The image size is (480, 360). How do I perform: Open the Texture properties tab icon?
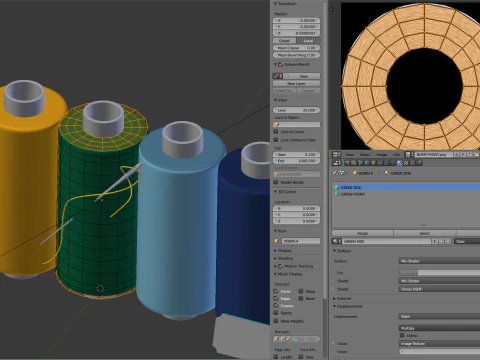(406, 163)
